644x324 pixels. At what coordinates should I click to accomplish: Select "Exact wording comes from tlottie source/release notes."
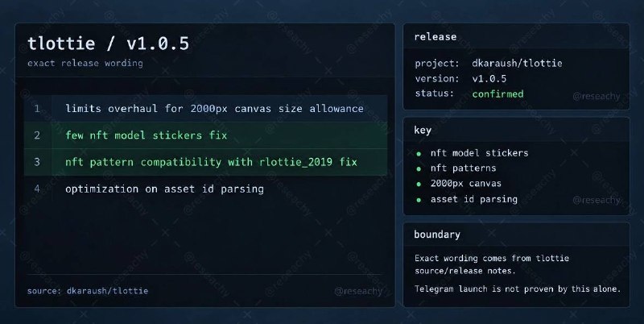point(492,264)
